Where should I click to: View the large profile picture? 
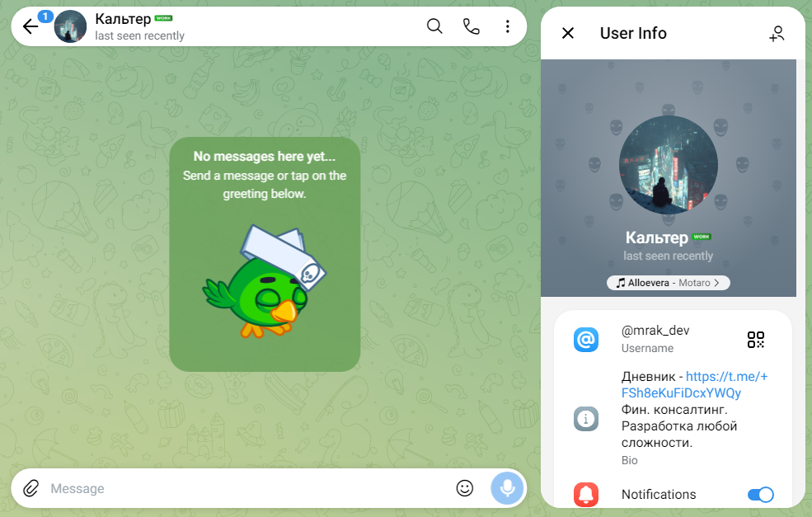click(x=668, y=165)
